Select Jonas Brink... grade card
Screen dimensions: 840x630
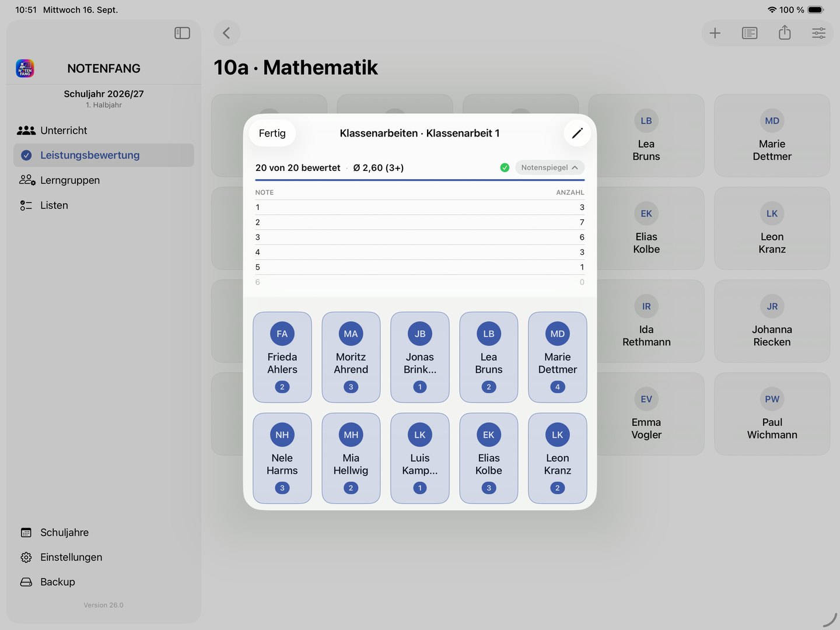[420, 357]
